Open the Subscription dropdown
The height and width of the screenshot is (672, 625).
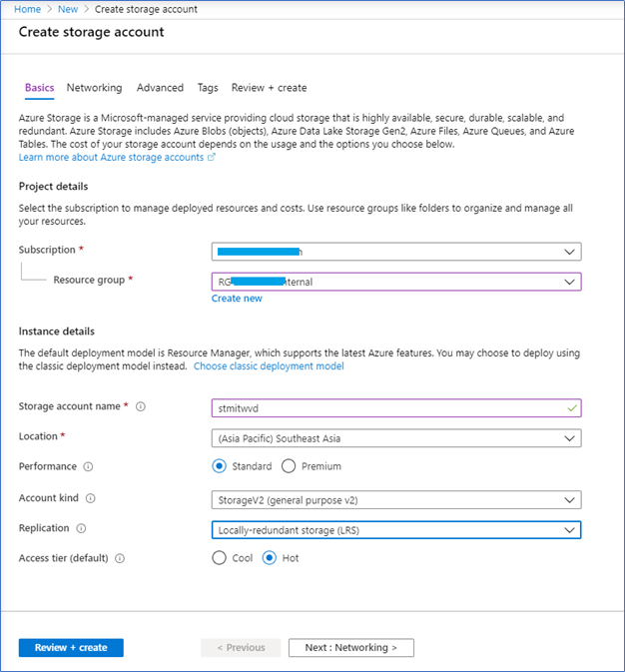(x=396, y=252)
